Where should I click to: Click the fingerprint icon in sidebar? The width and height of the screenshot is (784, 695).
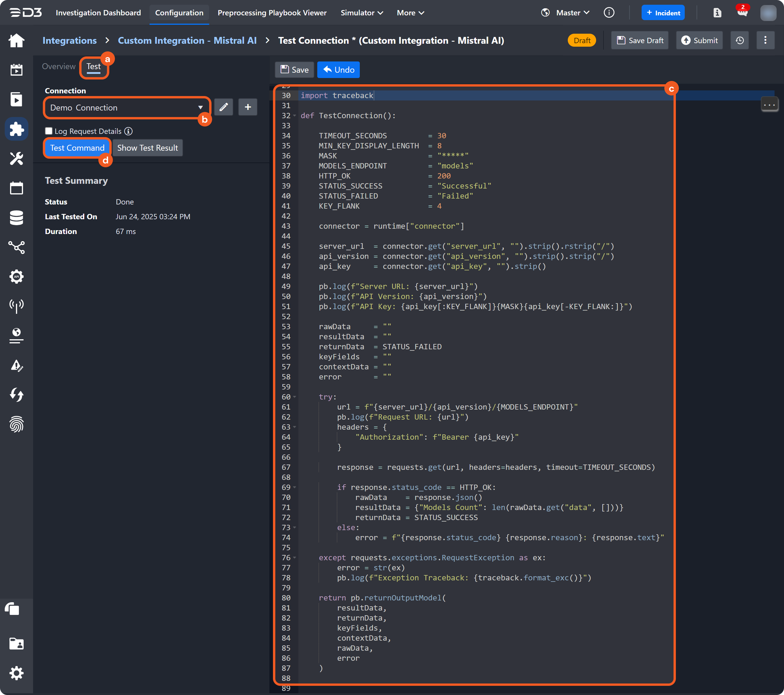16,424
